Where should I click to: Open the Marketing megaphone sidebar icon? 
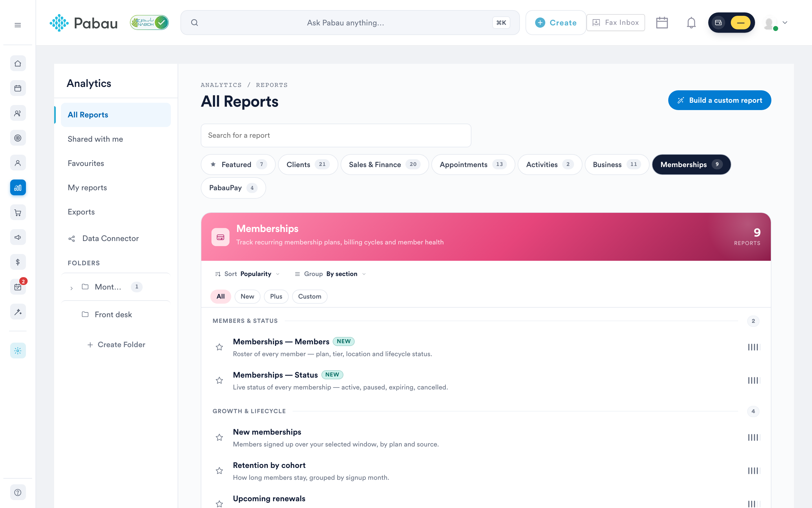[18, 237]
